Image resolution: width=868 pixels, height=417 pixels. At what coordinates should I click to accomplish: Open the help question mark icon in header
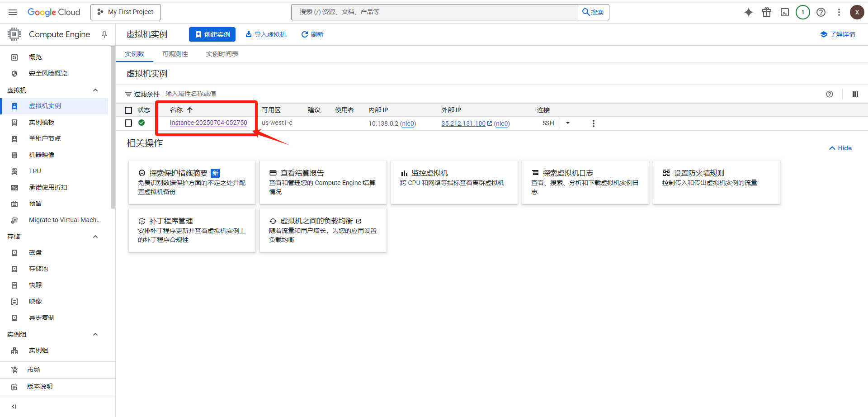click(821, 12)
